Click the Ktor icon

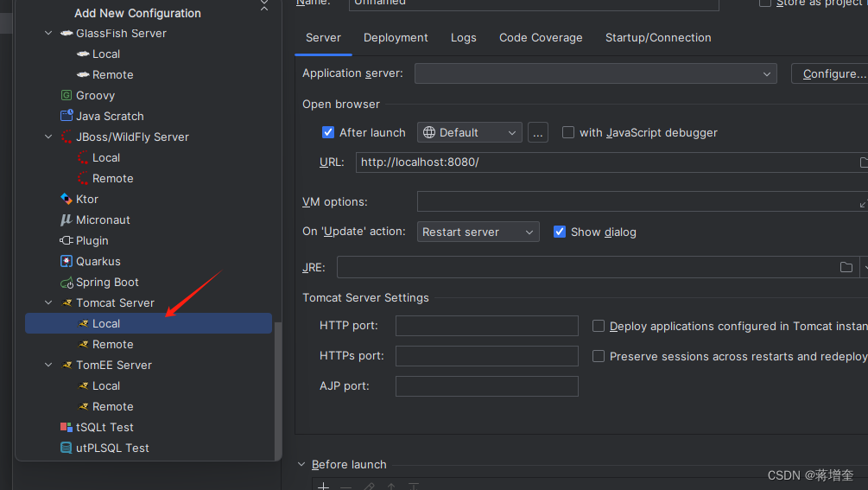[67, 199]
